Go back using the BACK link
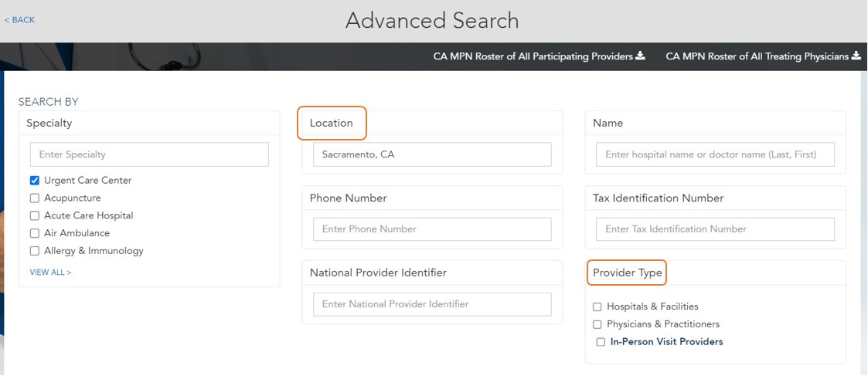 pyautogui.click(x=19, y=20)
